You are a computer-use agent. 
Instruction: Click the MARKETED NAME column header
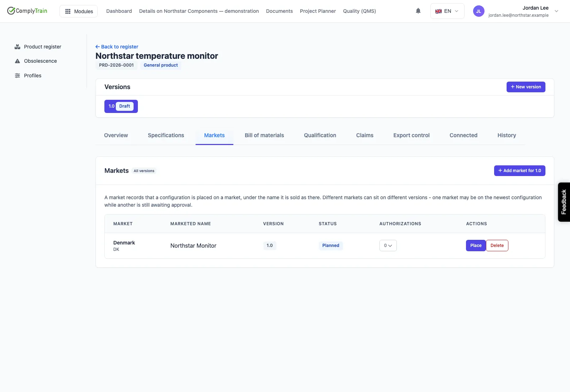191,224
